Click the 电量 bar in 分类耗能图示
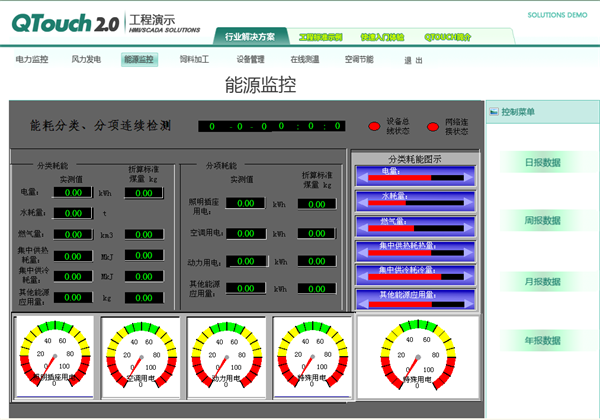 (x=414, y=177)
